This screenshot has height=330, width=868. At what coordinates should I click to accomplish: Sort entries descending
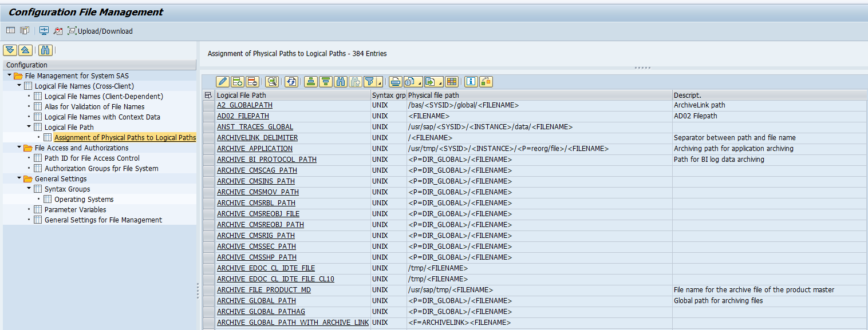(x=325, y=82)
